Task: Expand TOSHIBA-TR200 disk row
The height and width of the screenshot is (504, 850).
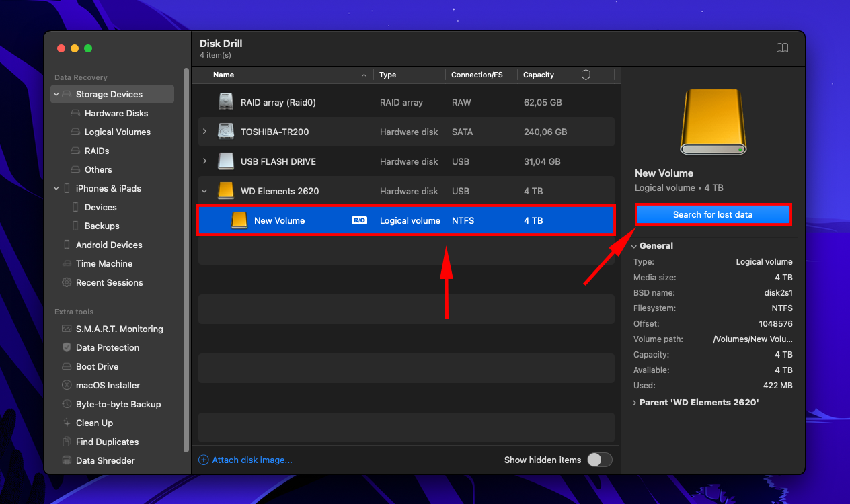Action: click(x=204, y=132)
